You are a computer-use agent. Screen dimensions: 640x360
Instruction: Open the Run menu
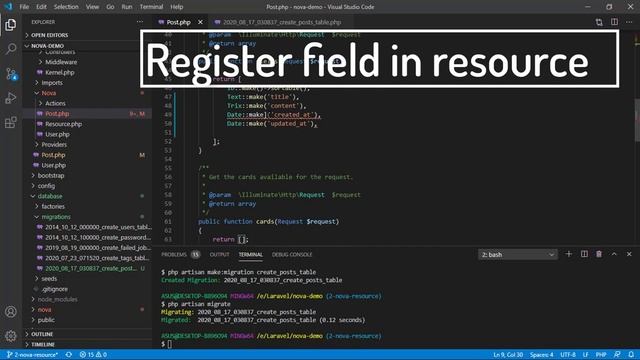pos(127,7)
